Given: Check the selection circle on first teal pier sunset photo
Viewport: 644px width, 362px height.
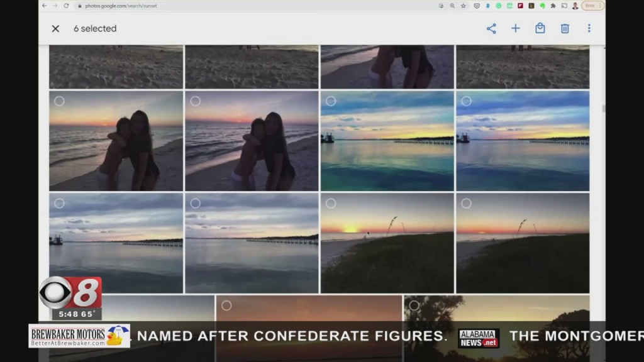Looking at the screenshot, I should click(x=331, y=101).
